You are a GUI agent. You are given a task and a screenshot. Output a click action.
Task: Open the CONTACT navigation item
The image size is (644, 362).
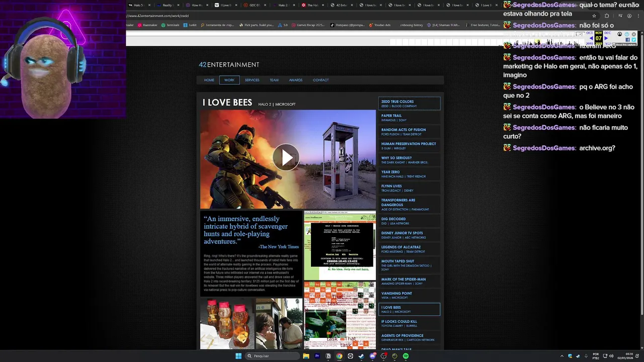[320, 80]
